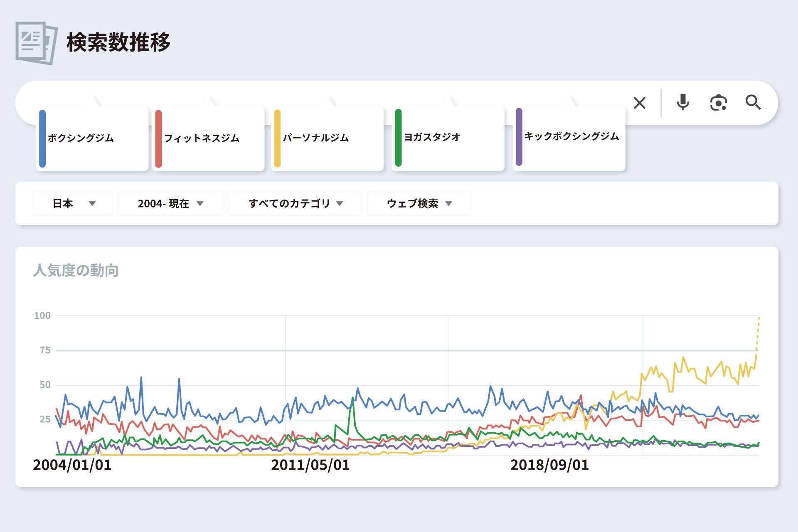
Task: Expand the 2004- 現在 time range dropdown
Action: click(170, 203)
